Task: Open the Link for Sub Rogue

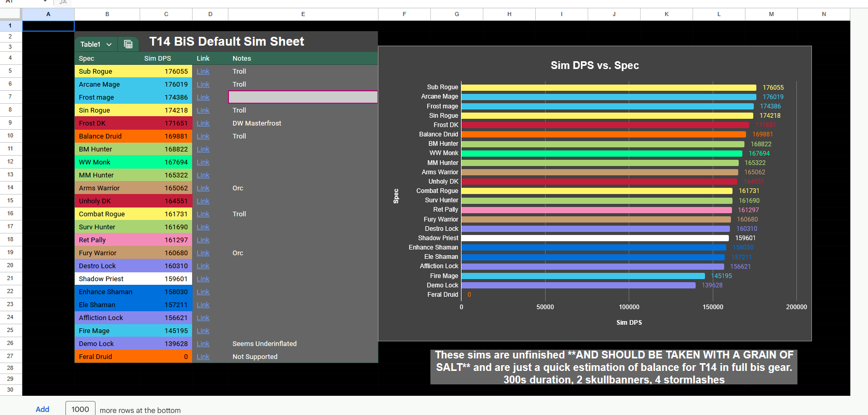Action: pyautogui.click(x=203, y=72)
